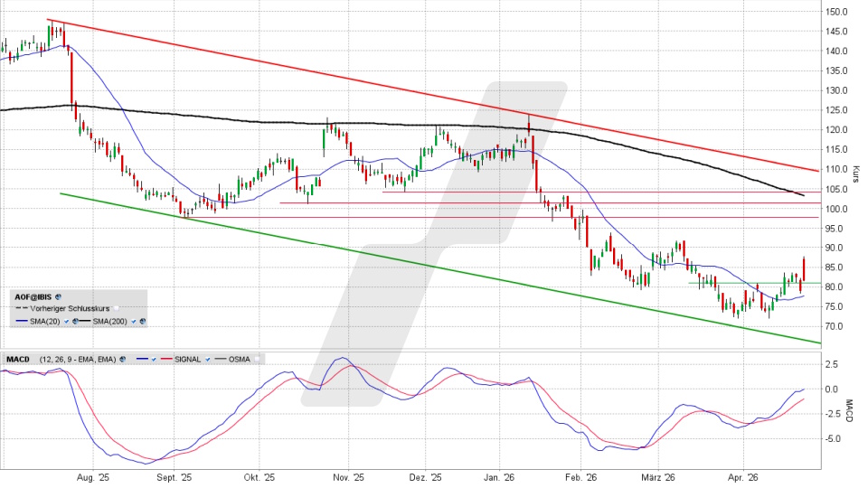Click the Apr. '26 date axis label
868x488 pixels.
tap(743, 477)
